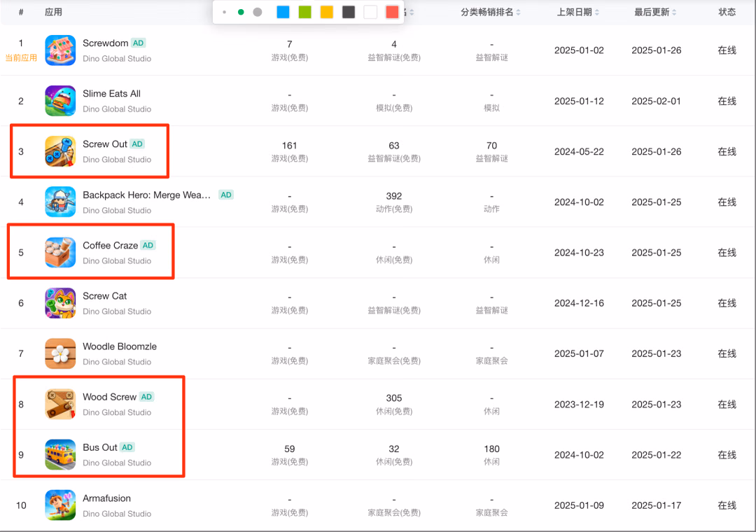Open the Slime Eats All name link
756x532 pixels.
coord(111,94)
